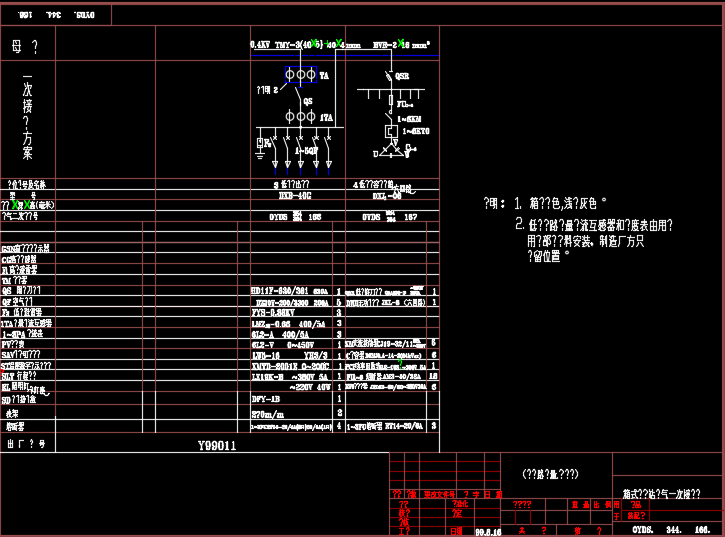Select the 1~3FU RT14-20/6A cell
This screenshot has height=537, width=725.
(x=385, y=426)
